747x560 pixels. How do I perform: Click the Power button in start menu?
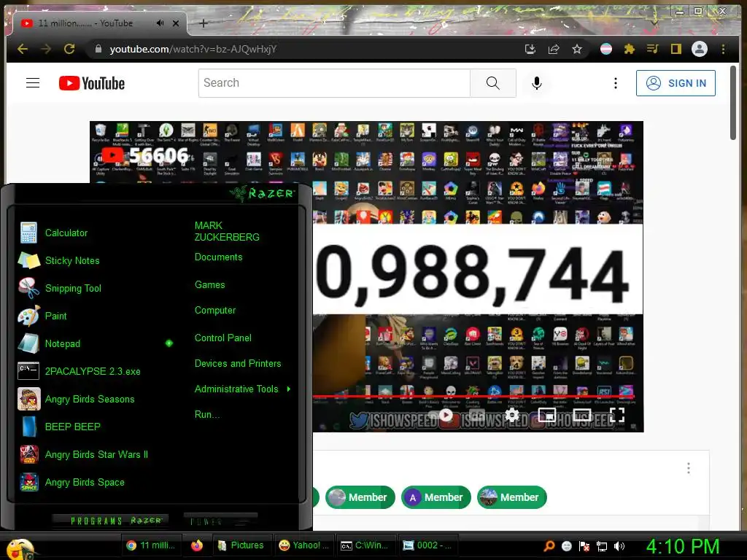tap(220, 521)
